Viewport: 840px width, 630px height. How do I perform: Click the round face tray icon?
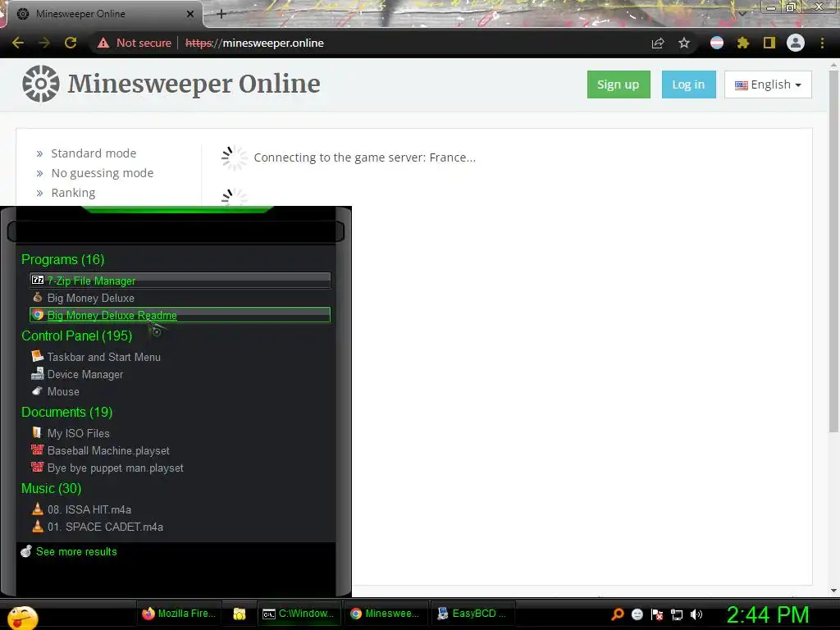coord(637,614)
